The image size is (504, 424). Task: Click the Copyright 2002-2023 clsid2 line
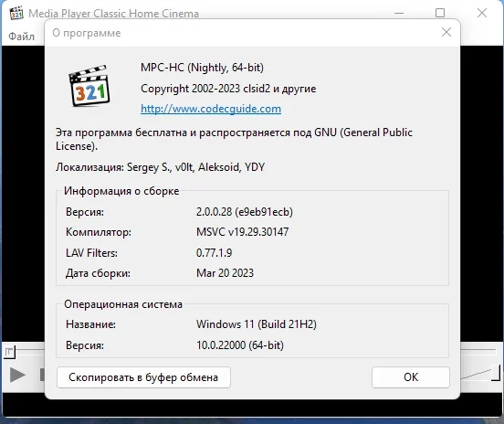(228, 89)
